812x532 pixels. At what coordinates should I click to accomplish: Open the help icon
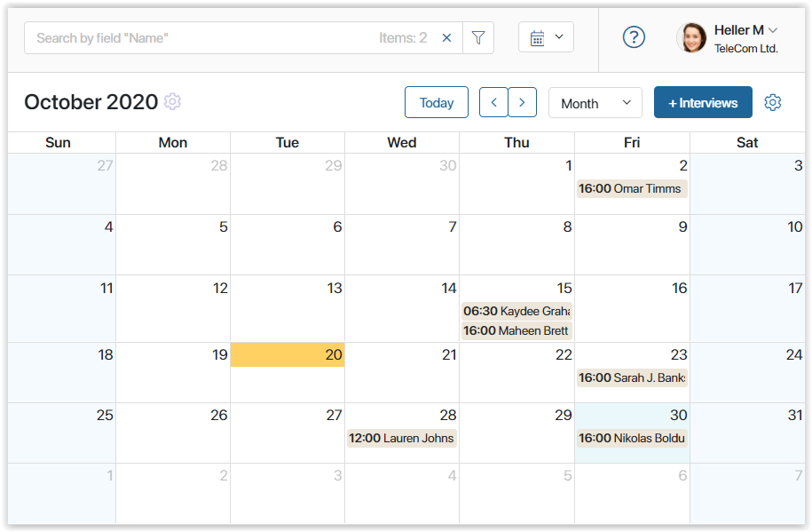634,37
